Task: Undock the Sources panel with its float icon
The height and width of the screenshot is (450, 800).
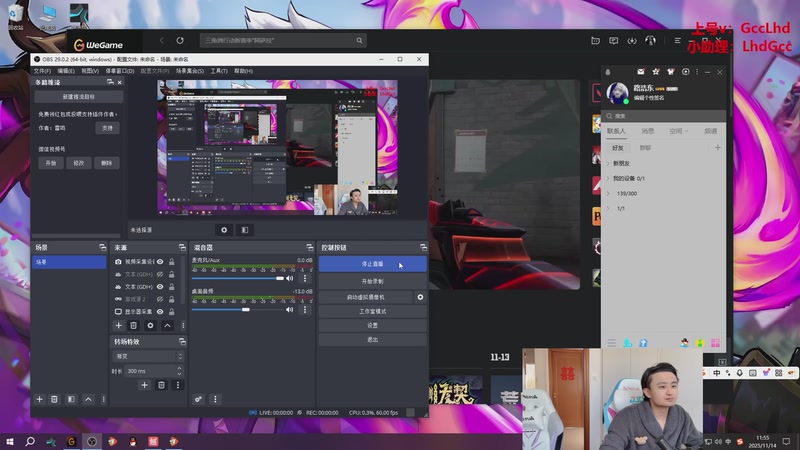Action: click(x=182, y=247)
